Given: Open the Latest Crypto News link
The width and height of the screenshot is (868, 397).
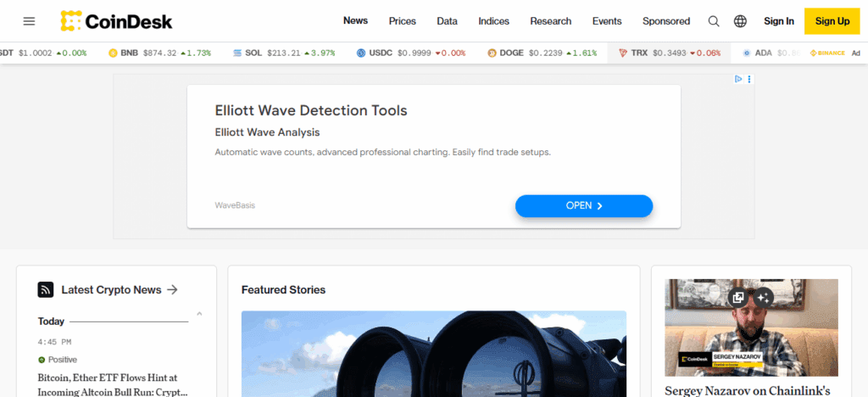Looking at the screenshot, I should tap(111, 289).
